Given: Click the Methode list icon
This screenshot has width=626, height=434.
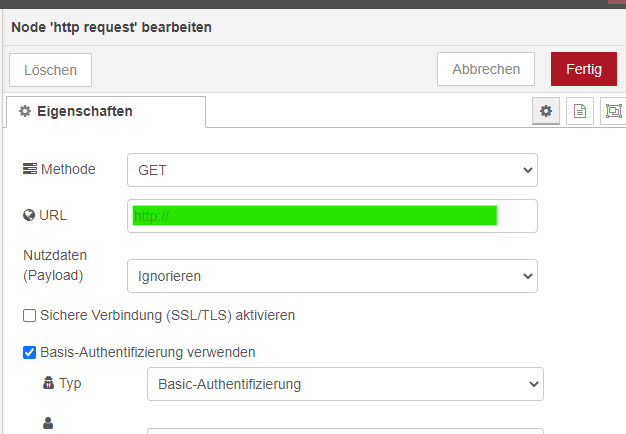Looking at the screenshot, I should [29, 169].
